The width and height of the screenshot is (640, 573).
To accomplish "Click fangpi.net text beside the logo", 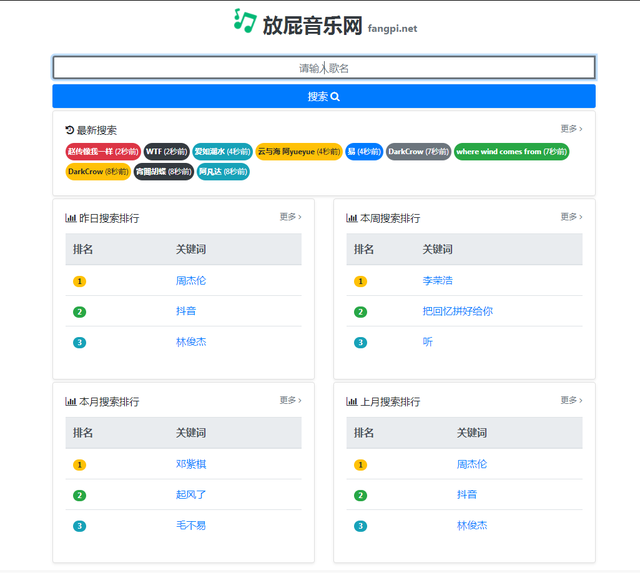I will point(392,29).
